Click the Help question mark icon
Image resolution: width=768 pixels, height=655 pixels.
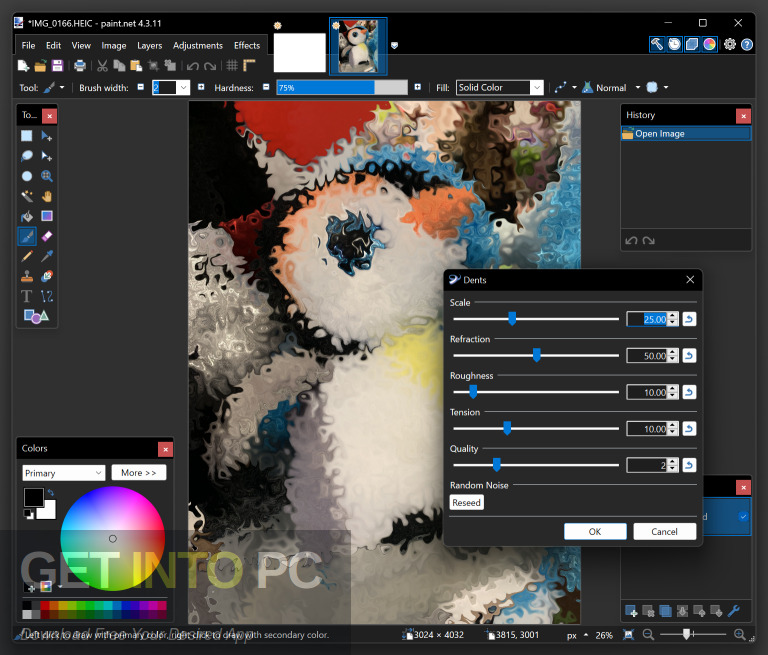click(x=747, y=45)
